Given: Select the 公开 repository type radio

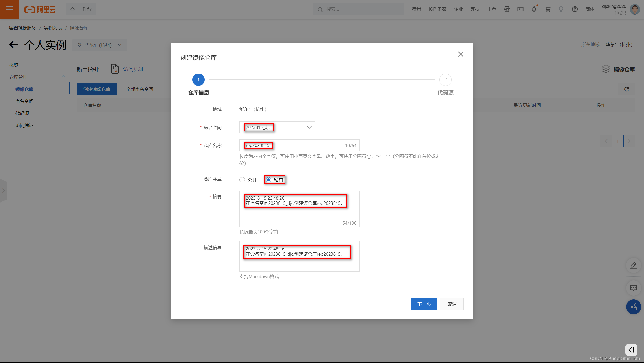Looking at the screenshot, I should coord(242,180).
